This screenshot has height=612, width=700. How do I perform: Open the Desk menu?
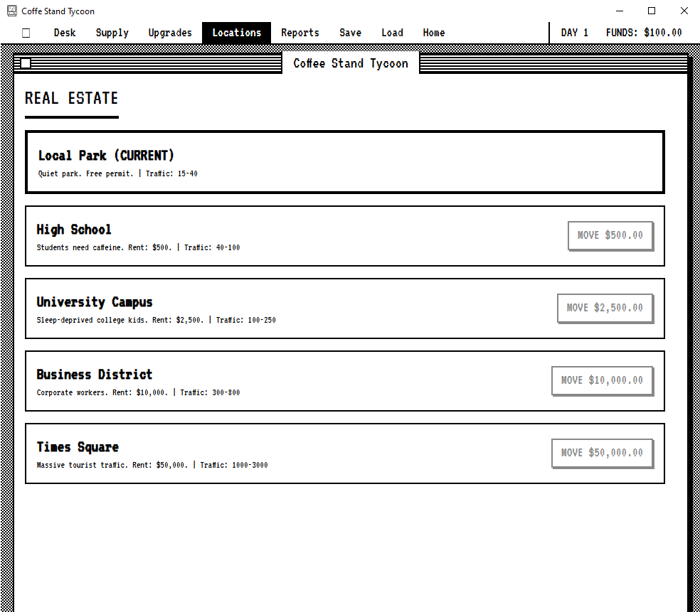pyautogui.click(x=65, y=33)
